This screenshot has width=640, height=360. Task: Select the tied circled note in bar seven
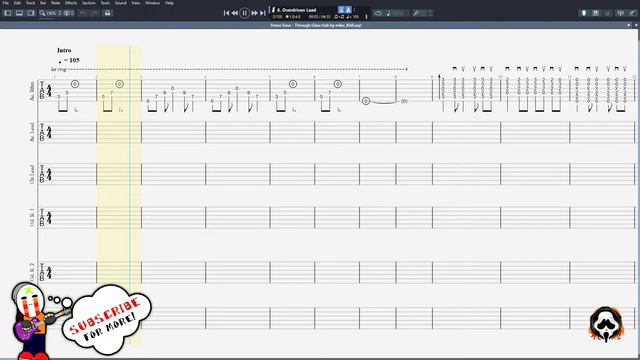tap(366, 101)
